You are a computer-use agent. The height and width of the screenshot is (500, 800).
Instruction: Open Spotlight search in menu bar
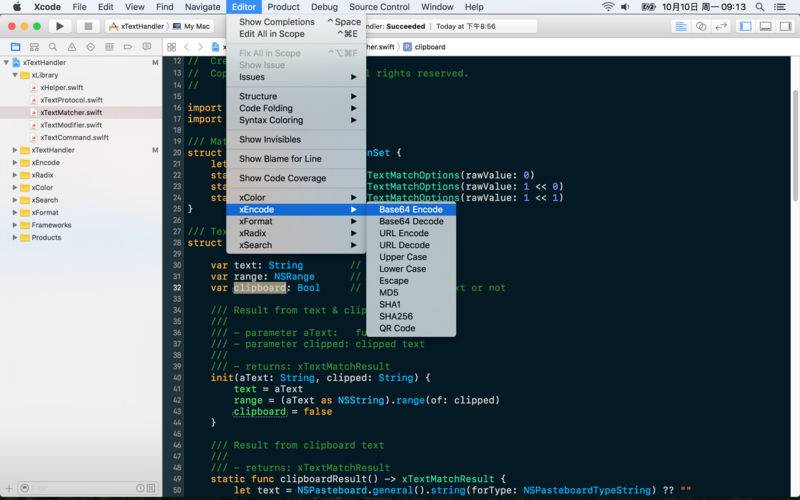click(760, 7)
